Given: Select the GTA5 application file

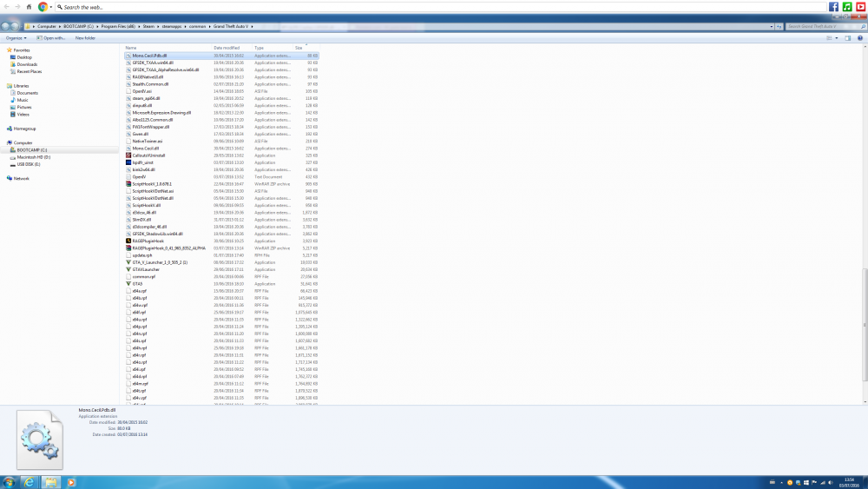Looking at the screenshot, I should pyautogui.click(x=222, y=283).
